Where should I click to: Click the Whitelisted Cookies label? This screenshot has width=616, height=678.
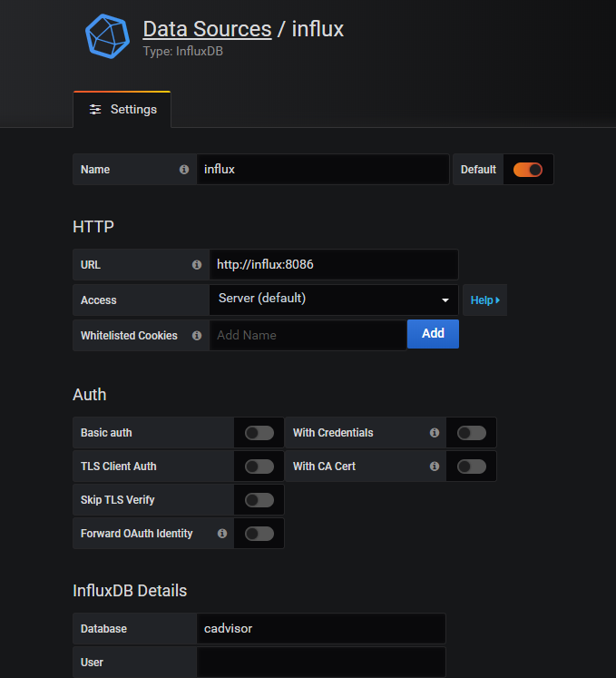click(x=129, y=336)
